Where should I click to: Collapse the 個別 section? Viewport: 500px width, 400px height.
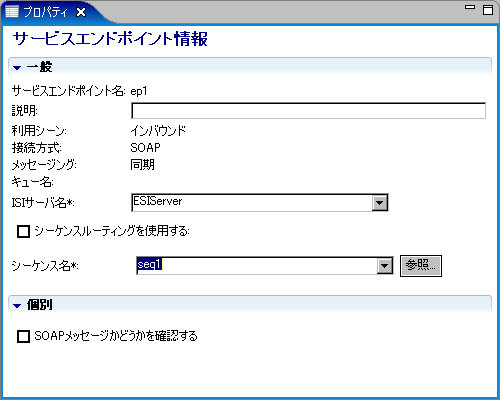(x=17, y=305)
